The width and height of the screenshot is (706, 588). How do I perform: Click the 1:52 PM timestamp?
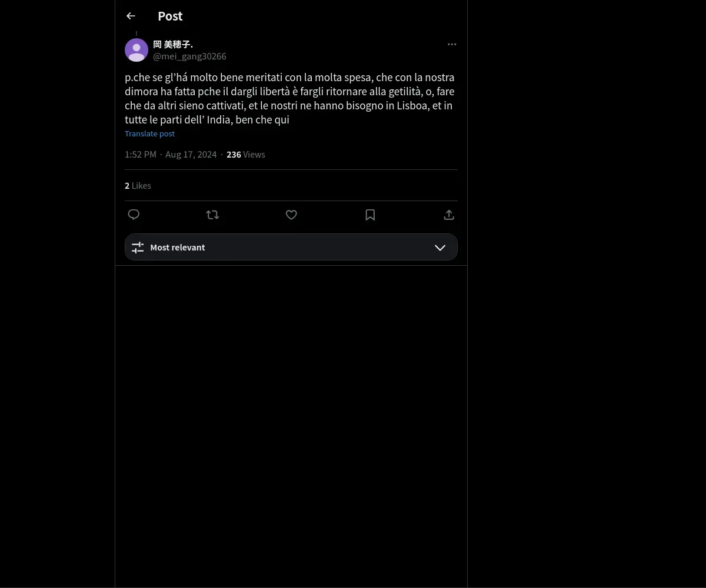click(141, 154)
